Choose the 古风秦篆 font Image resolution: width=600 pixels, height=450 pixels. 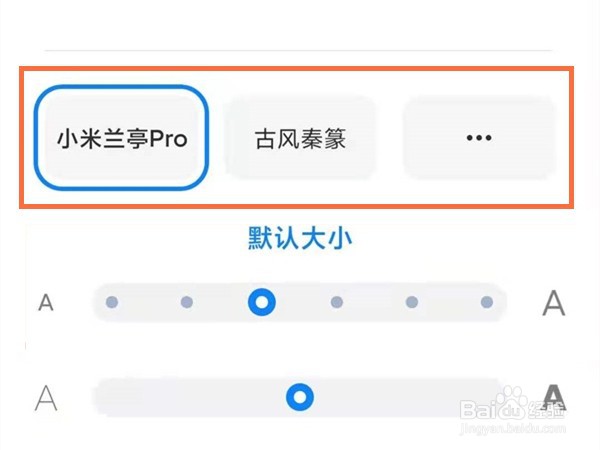tap(300, 138)
